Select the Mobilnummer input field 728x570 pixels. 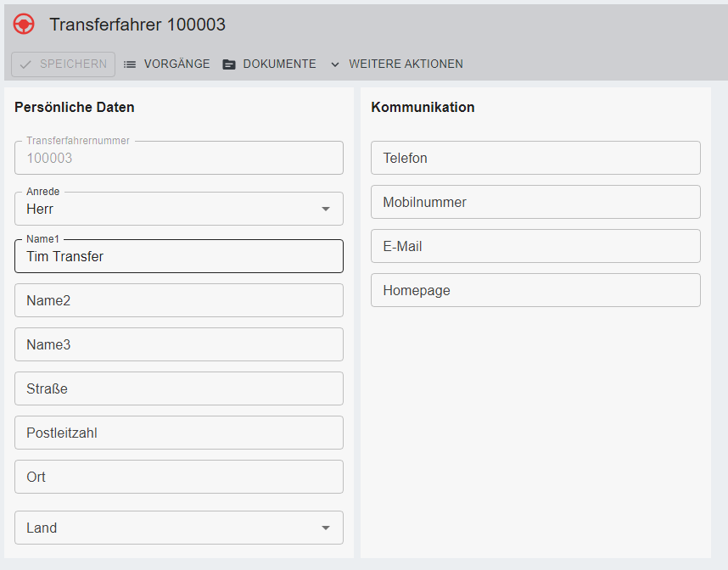[535, 202]
